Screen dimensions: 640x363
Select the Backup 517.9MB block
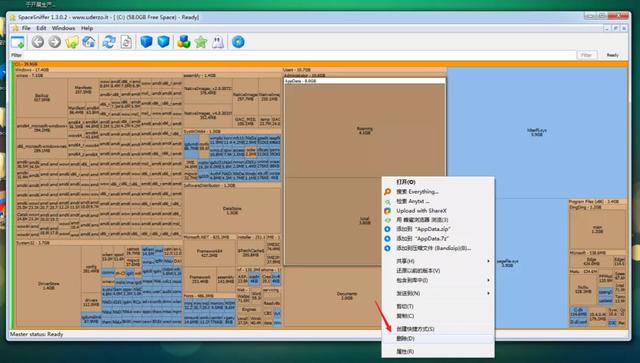click(42, 98)
